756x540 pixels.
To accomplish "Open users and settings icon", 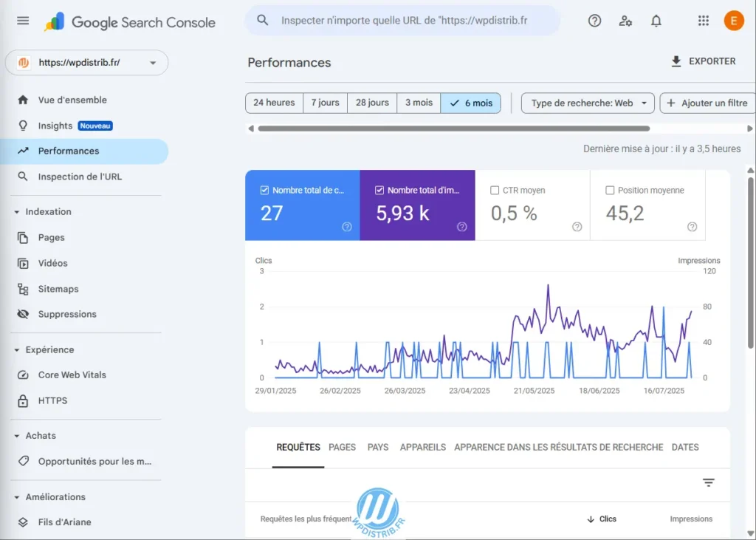I will point(625,21).
